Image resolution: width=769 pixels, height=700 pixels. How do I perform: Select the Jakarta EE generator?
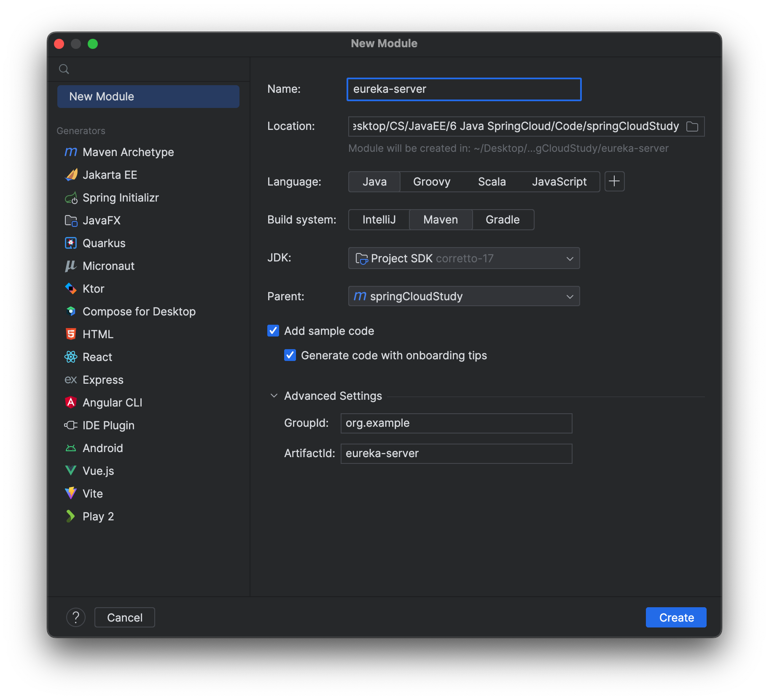[x=110, y=175]
